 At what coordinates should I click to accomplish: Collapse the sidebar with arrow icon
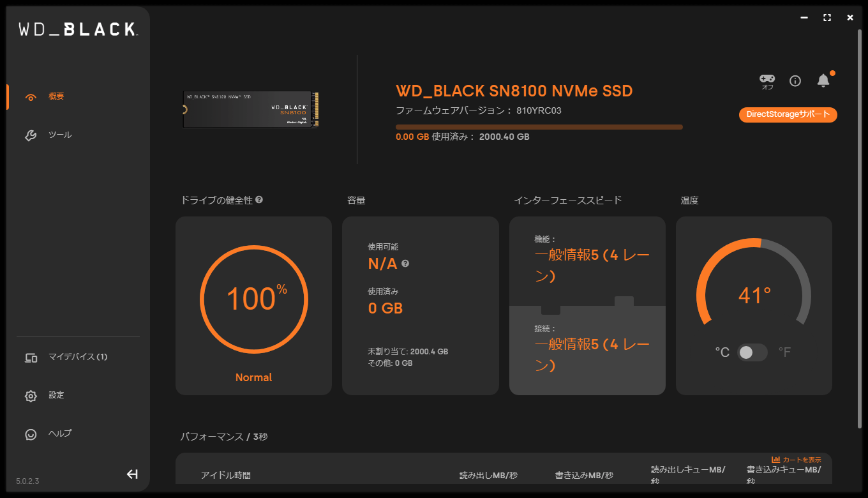point(132,474)
